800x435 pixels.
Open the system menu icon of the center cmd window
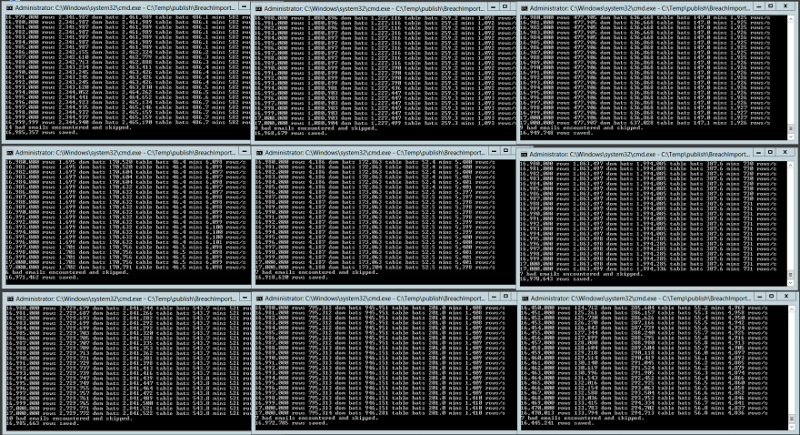pyautogui.click(x=259, y=152)
